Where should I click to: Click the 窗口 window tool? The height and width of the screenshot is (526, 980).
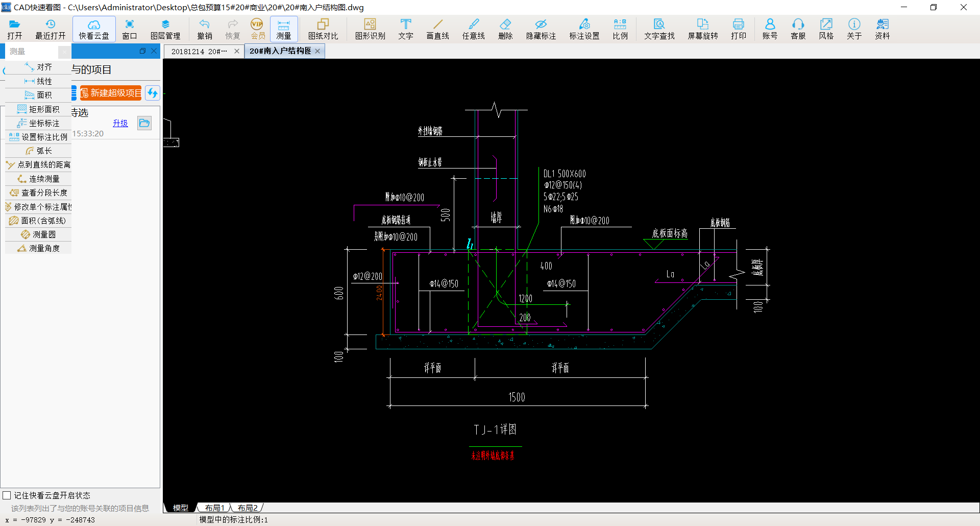click(x=130, y=29)
